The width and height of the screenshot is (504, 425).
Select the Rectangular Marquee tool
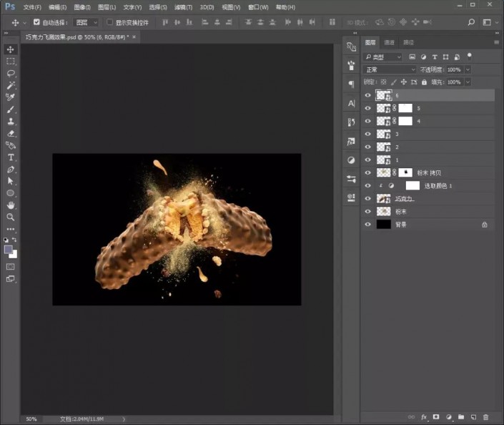tap(10, 61)
